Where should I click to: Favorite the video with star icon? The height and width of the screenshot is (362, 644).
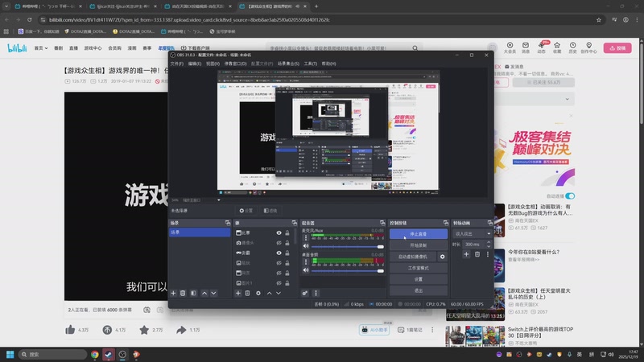click(144, 330)
